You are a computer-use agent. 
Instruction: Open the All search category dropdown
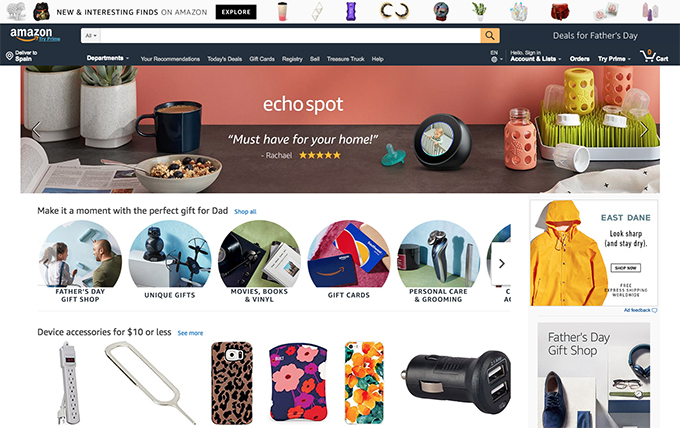tap(91, 36)
